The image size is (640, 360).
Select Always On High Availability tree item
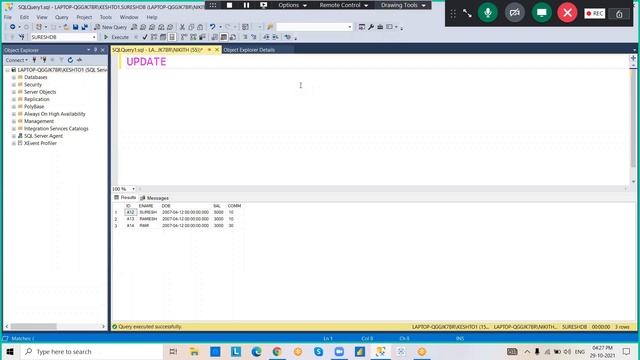[55, 114]
